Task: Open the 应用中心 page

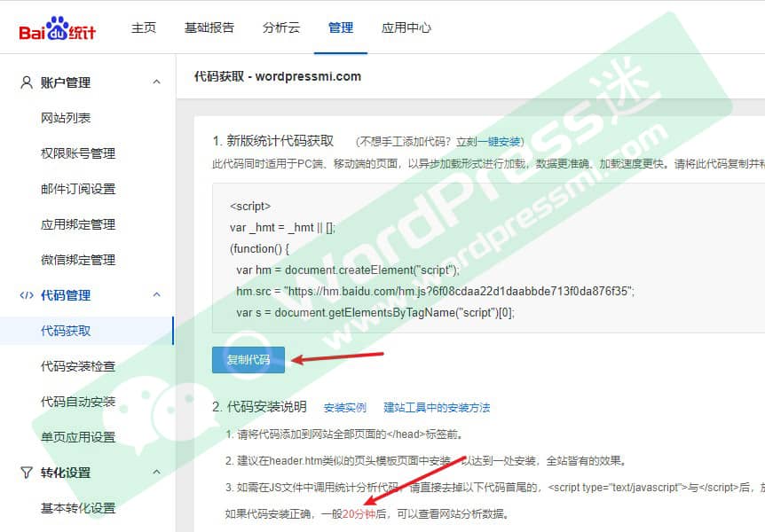Action: point(406,27)
